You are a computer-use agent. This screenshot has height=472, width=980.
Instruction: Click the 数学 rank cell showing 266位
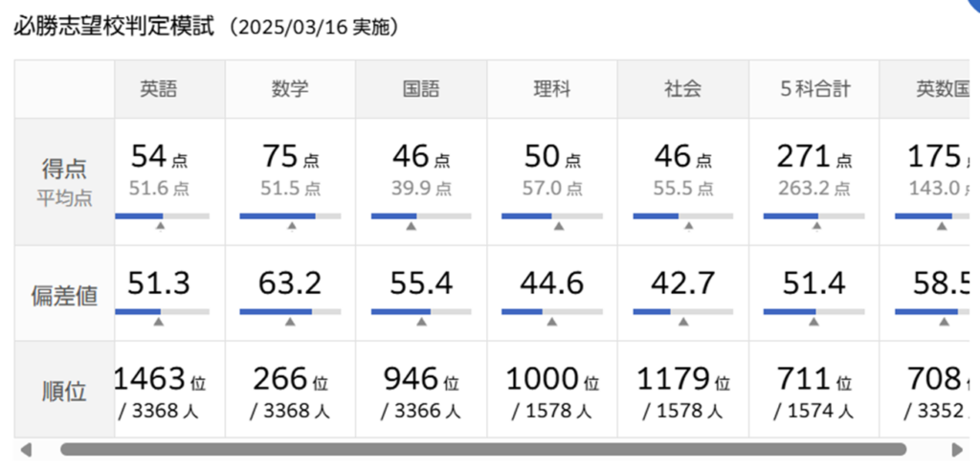(290, 390)
